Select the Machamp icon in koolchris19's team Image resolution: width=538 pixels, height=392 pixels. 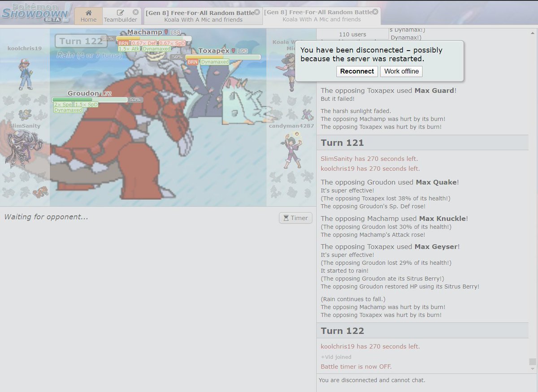(25, 115)
